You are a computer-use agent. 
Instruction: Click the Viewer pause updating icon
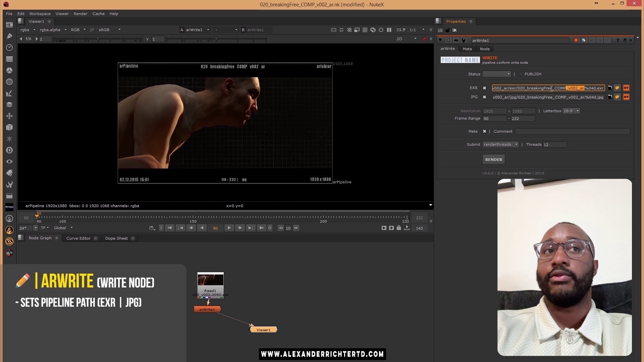[389, 30]
